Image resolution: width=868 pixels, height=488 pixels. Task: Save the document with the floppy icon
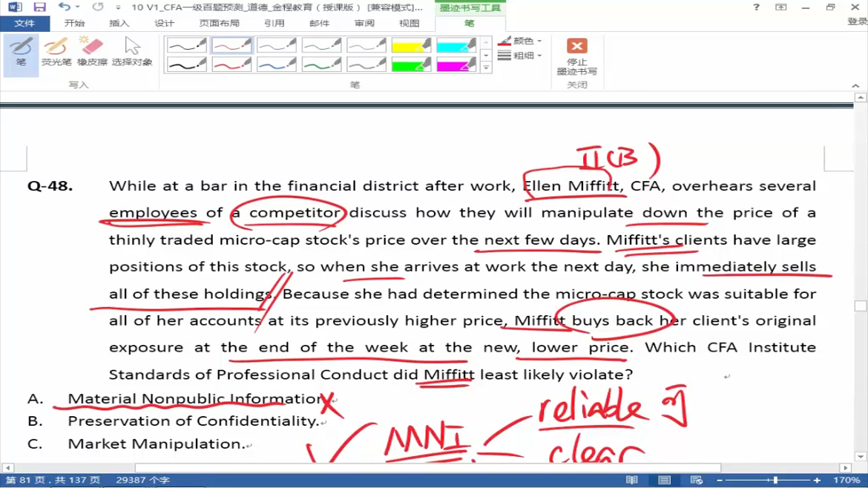pyautogui.click(x=39, y=7)
